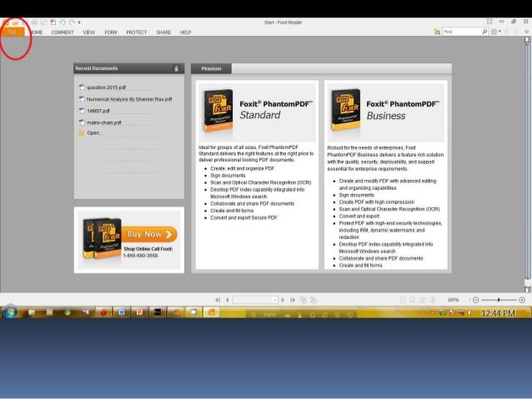
Task: Go to first page navigation icon
Action: tap(218, 300)
